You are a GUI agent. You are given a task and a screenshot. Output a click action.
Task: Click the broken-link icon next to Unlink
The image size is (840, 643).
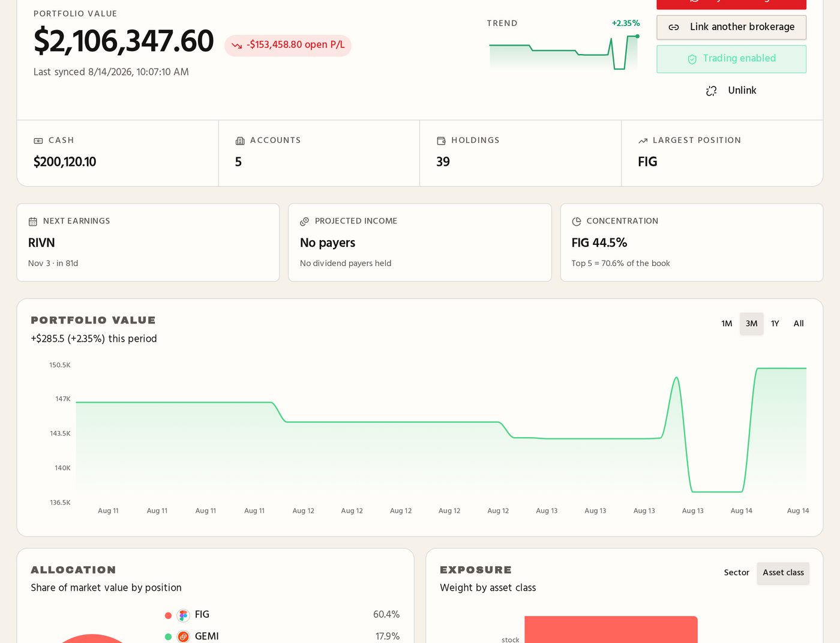[711, 91]
